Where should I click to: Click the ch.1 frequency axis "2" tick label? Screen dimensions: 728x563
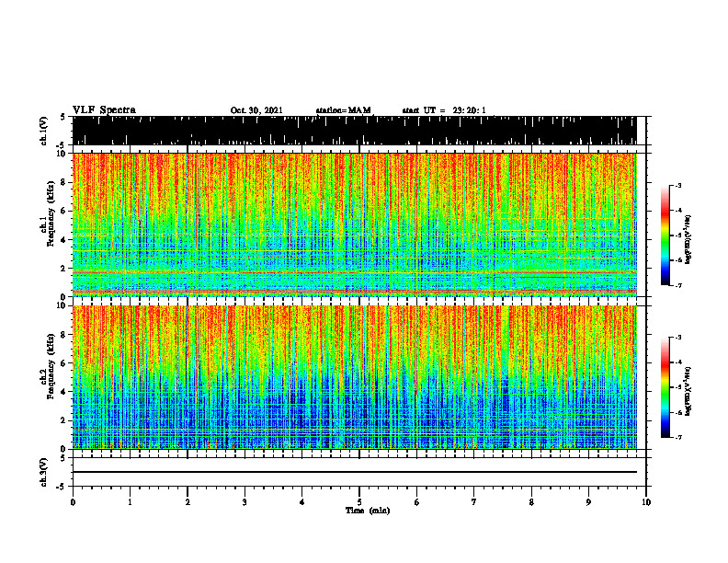pos(65,269)
